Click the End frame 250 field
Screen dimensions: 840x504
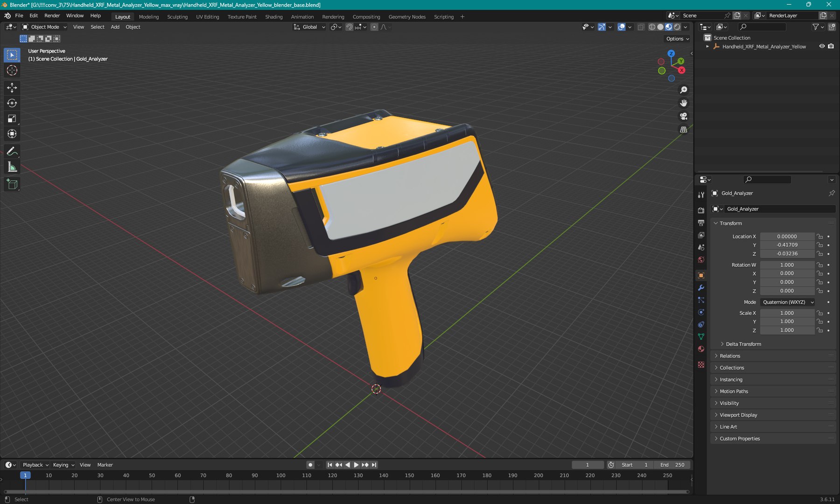pyautogui.click(x=672, y=465)
